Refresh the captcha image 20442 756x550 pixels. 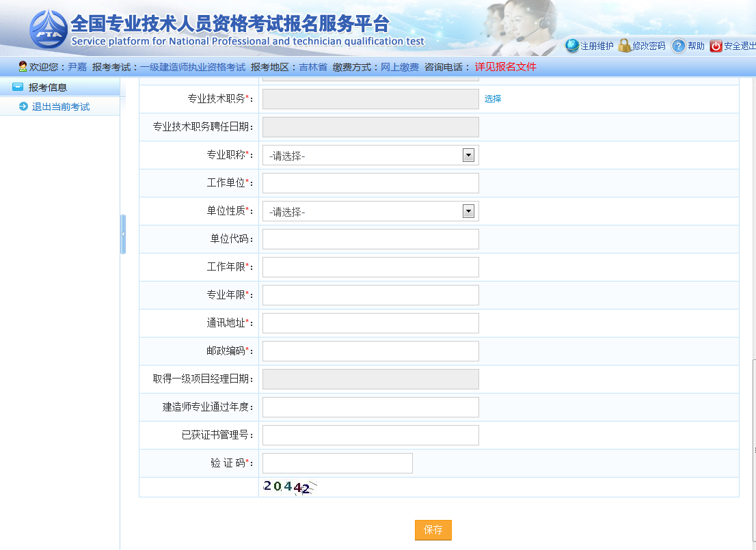click(288, 487)
